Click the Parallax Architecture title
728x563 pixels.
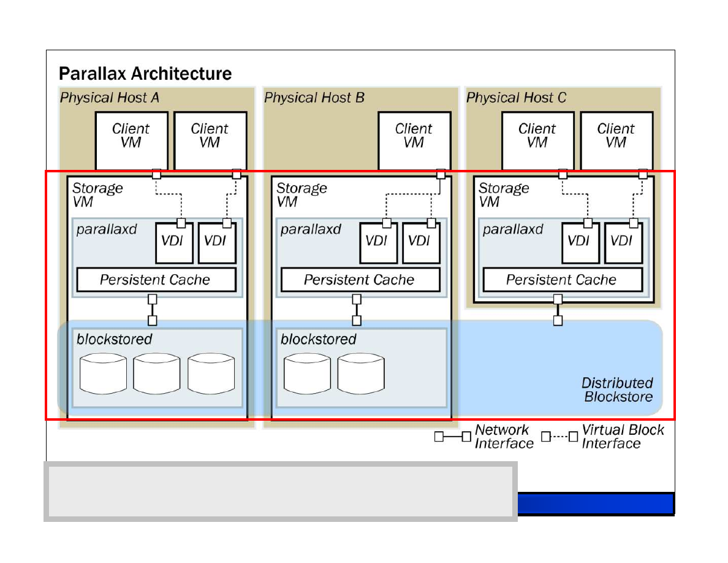[145, 74]
